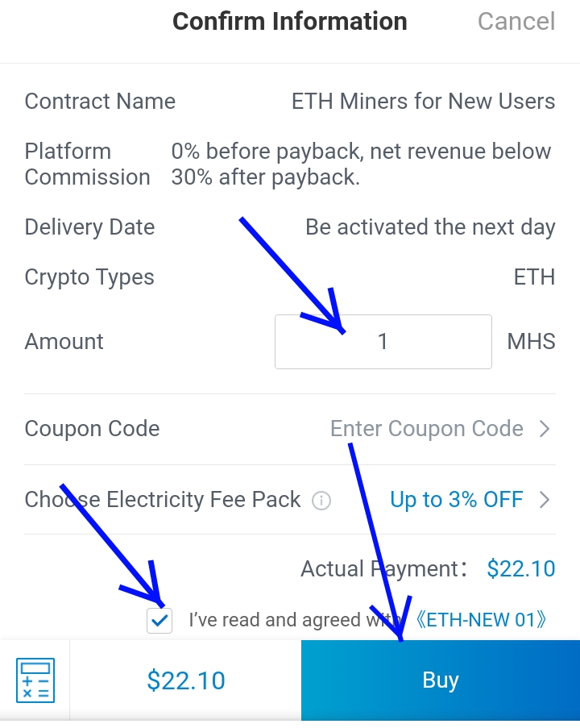Click the Confirm Information title
This screenshot has width=580, height=728.
click(290, 21)
